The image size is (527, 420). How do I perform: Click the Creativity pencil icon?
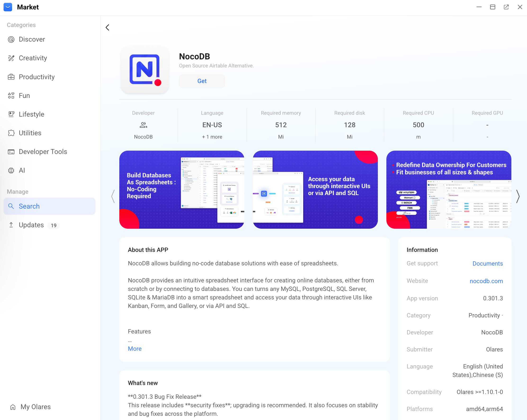coord(11,58)
